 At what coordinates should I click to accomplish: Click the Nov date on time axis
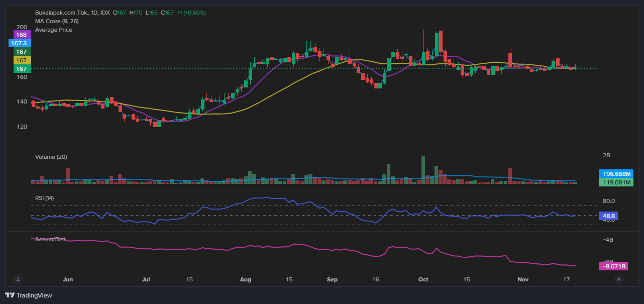(x=523, y=279)
